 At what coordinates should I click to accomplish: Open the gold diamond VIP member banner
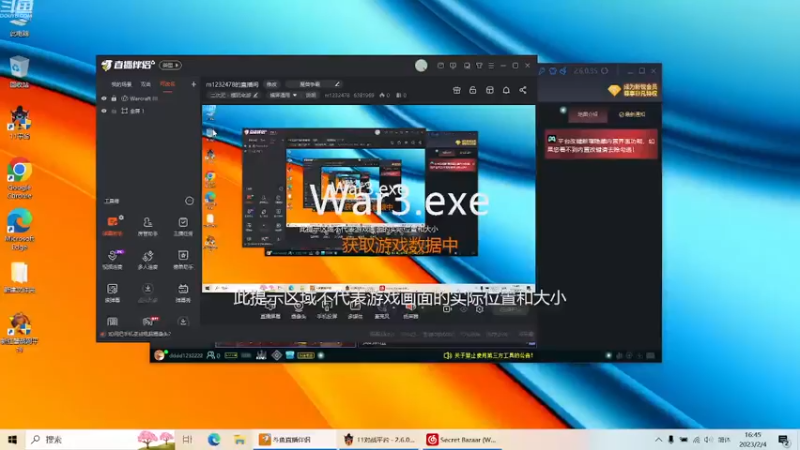[x=633, y=90]
